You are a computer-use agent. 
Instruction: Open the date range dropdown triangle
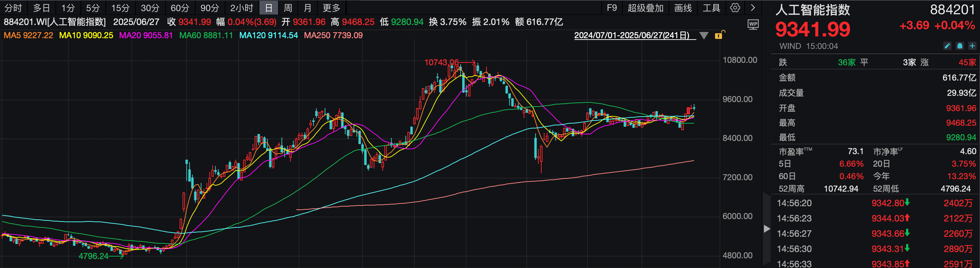[x=704, y=35]
